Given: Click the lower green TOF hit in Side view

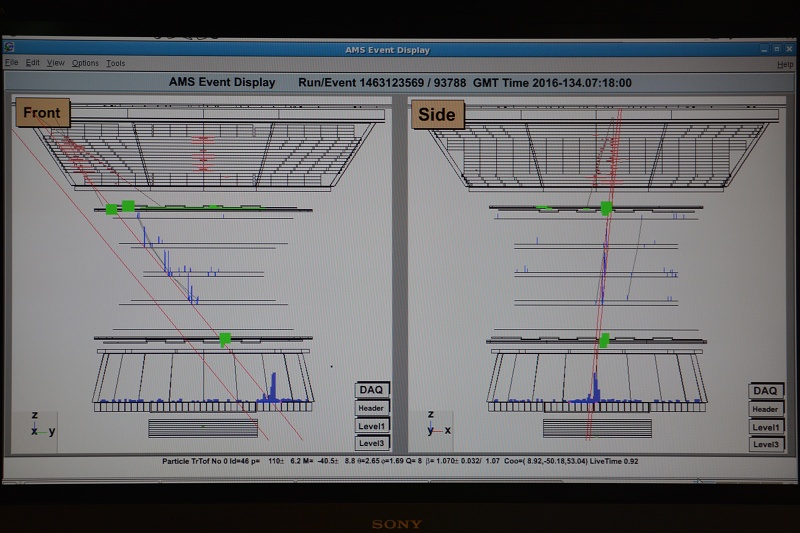Looking at the screenshot, I should (604, 340).
